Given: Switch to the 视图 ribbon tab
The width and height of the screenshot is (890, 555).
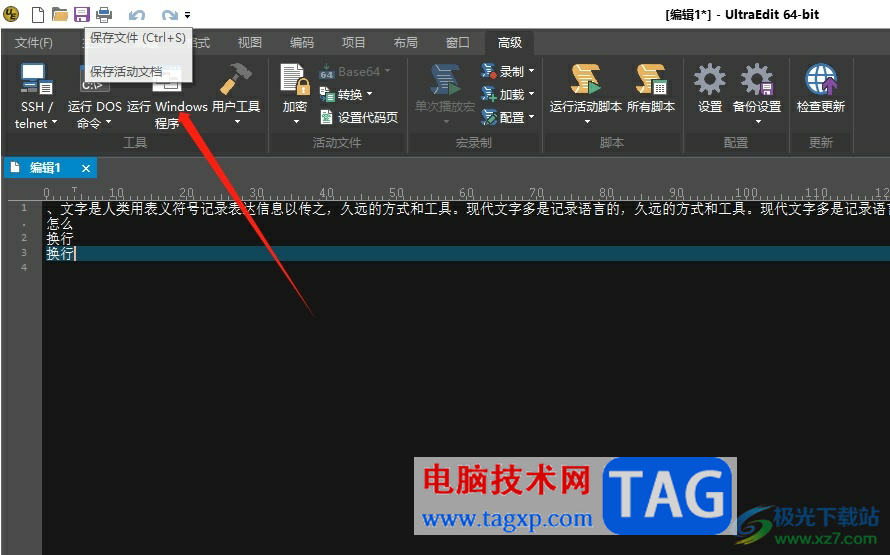Looking at the screenshot, I should [249, 43].
